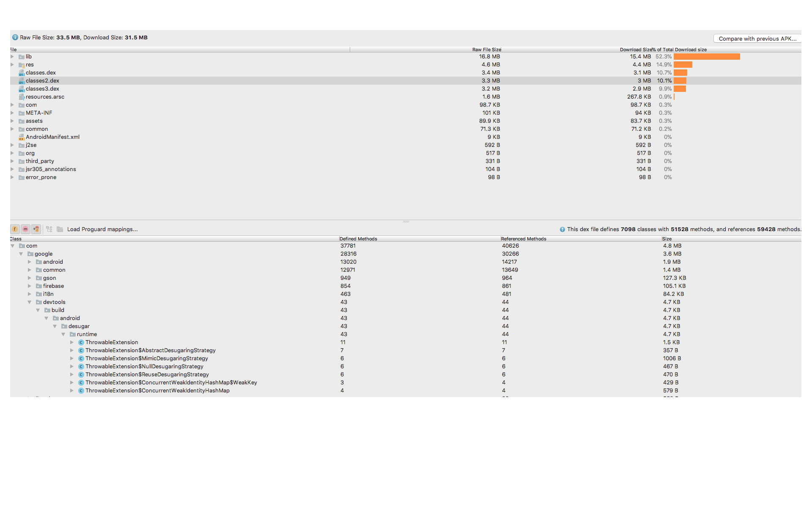
Task: Click the classes.dex file icon
Action: click(x=22, y=73)
